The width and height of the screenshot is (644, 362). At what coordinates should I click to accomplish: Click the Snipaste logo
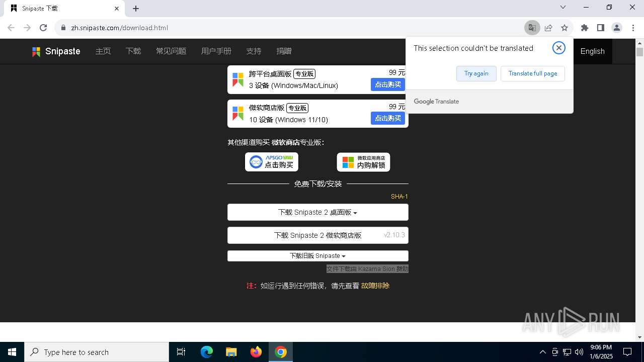(x=56, y=51)
